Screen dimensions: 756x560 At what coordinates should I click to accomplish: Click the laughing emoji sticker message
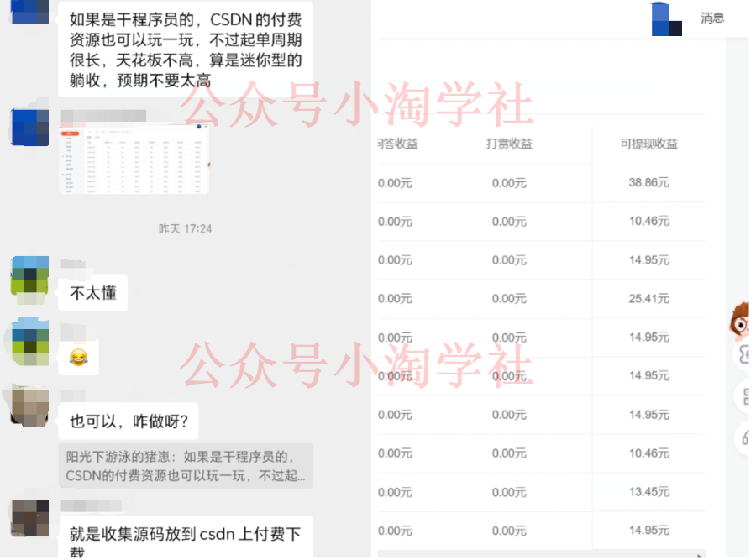pos(78,359)
